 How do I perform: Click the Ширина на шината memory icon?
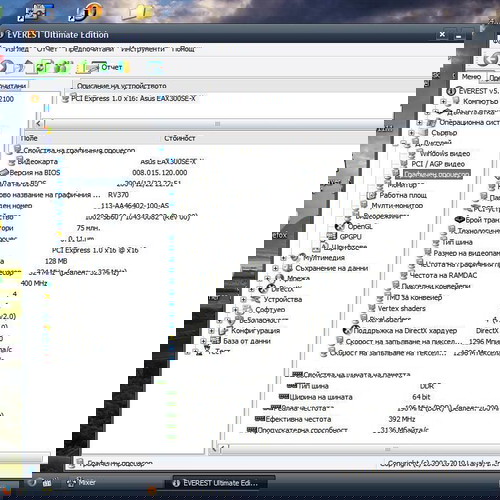[284, 397]
